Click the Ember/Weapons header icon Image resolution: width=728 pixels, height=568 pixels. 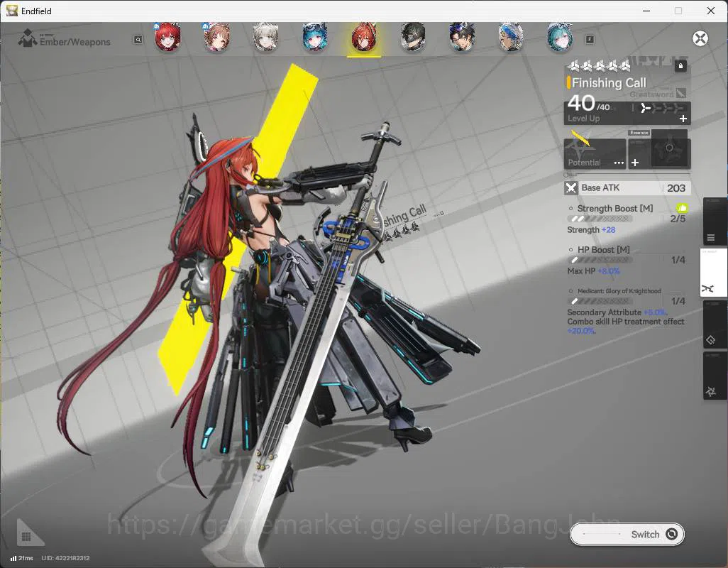(x=28, y=38)
